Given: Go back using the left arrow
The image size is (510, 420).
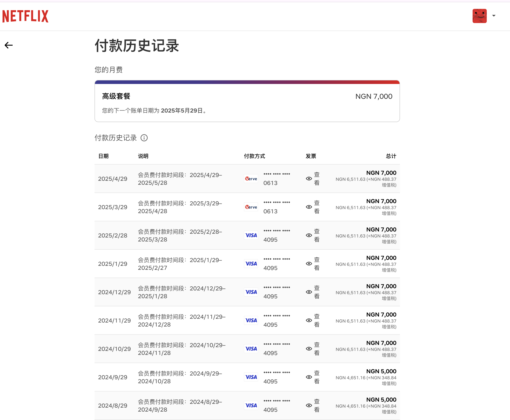Looking at the screenshot, I should pyautogui.click(x=9, y=45).
